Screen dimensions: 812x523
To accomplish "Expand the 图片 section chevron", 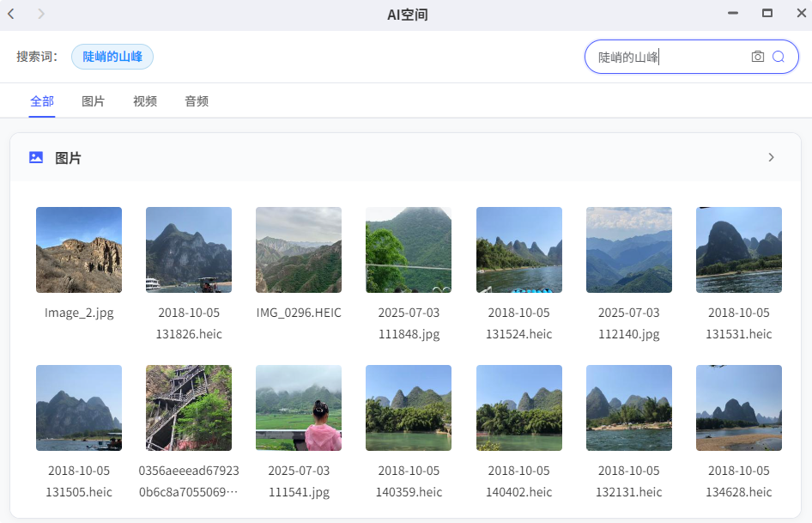I will (x=771, y=157).
